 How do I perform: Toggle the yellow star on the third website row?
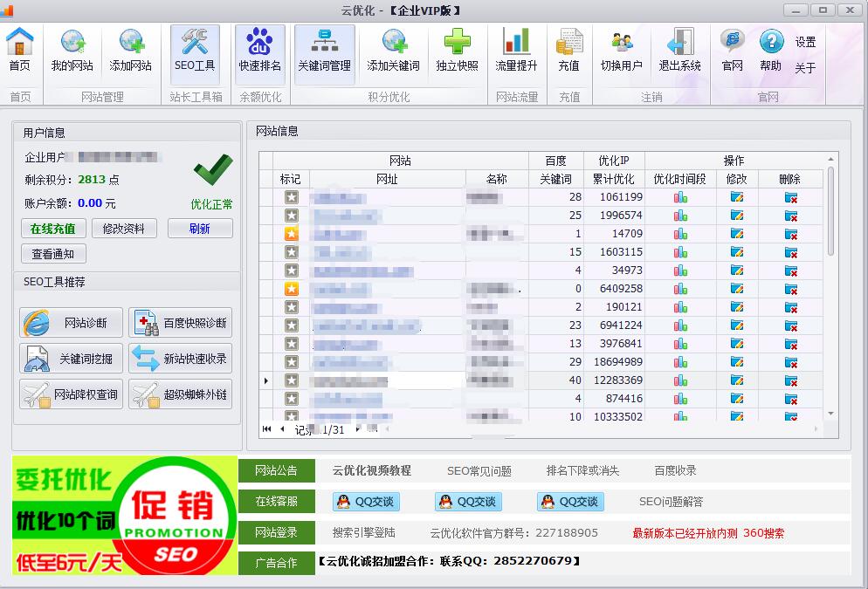292,234
